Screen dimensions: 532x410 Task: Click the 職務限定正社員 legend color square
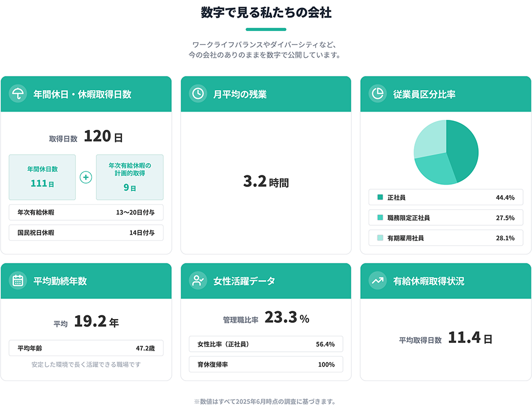(380, 217)
